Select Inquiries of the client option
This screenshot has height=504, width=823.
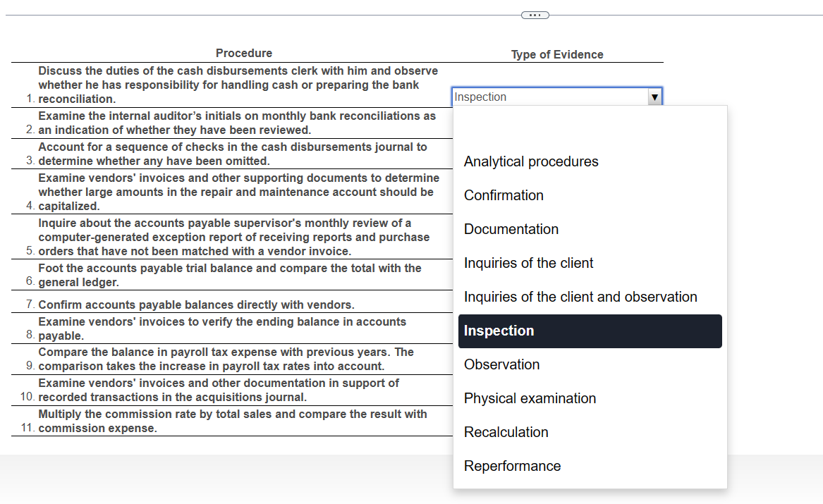(528, 263)
